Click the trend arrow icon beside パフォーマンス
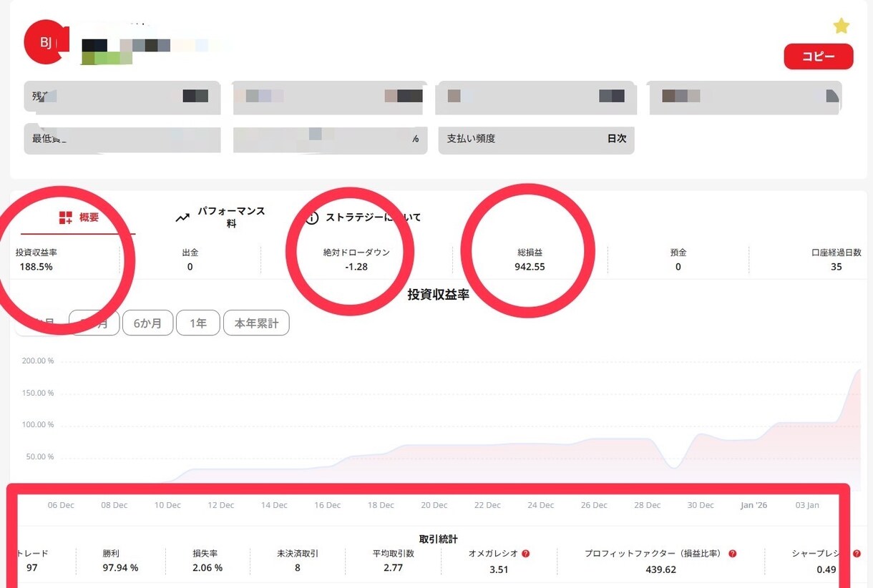Image resolution: width=873 pixels, height=588 pixels. click(182, 217)
